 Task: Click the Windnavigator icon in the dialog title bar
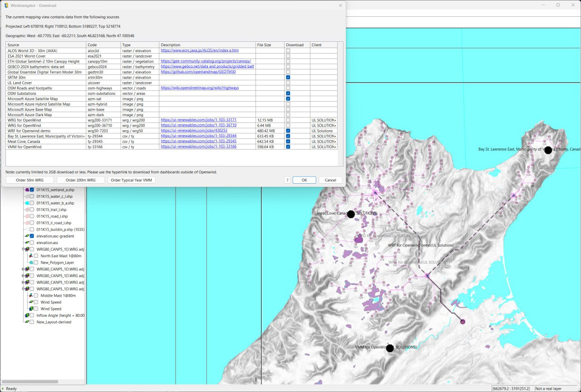pyautogui.click(x=6, y=5)
